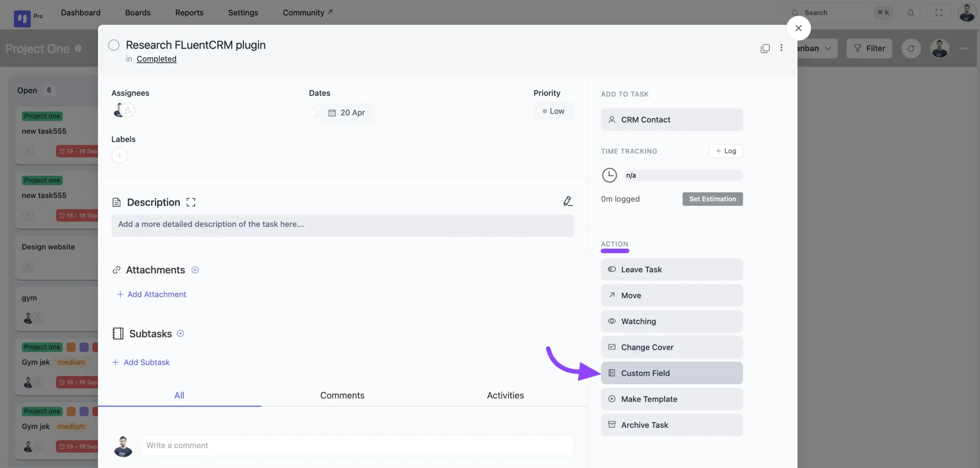
Task: Click the commenter avatar near comment box
Action: pyautogui.click(x=123, y=446)
